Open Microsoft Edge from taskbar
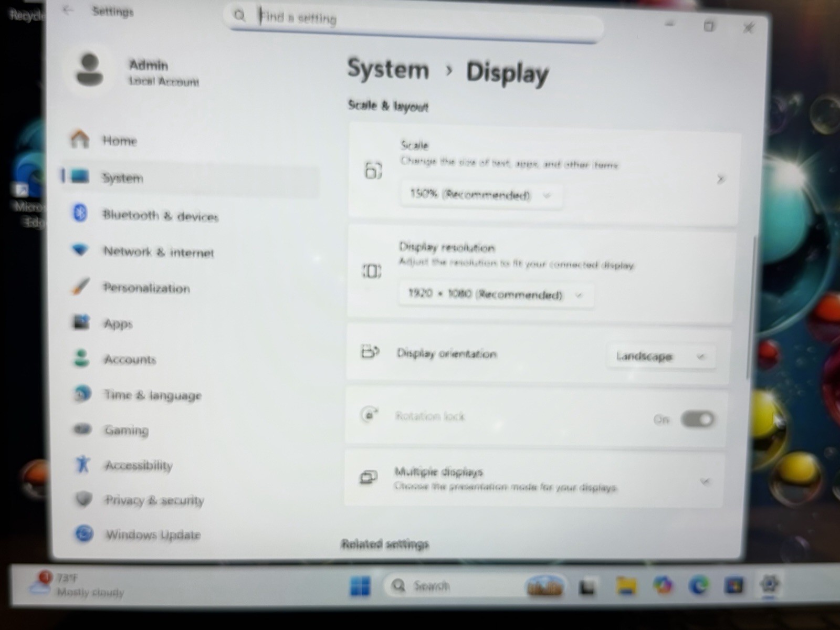The height and width of the screenshot is (630, 840). coord(698,585)
